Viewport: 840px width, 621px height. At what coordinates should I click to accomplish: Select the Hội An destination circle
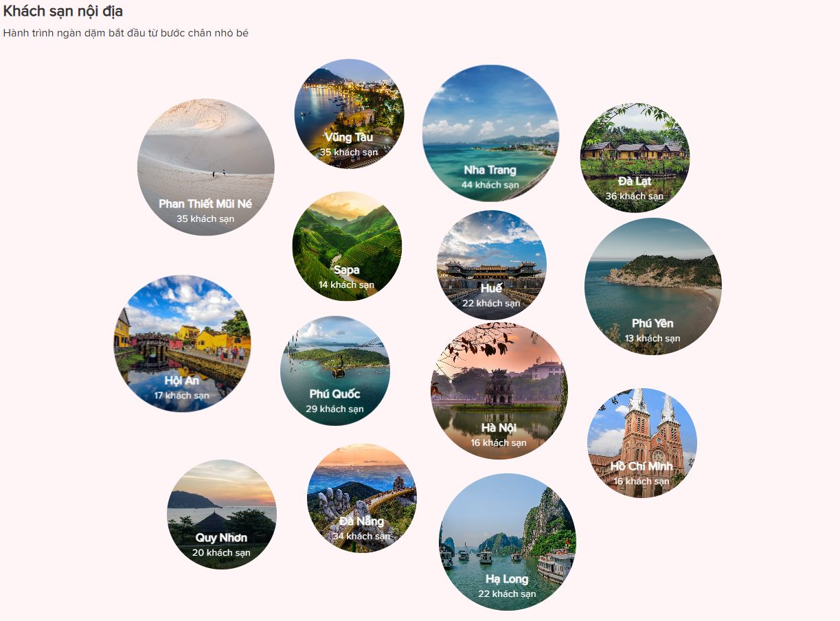(182, 343)
